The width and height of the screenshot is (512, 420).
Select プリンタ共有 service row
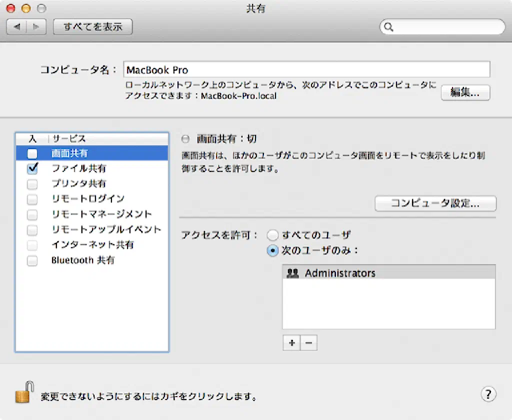click(79, 184)
